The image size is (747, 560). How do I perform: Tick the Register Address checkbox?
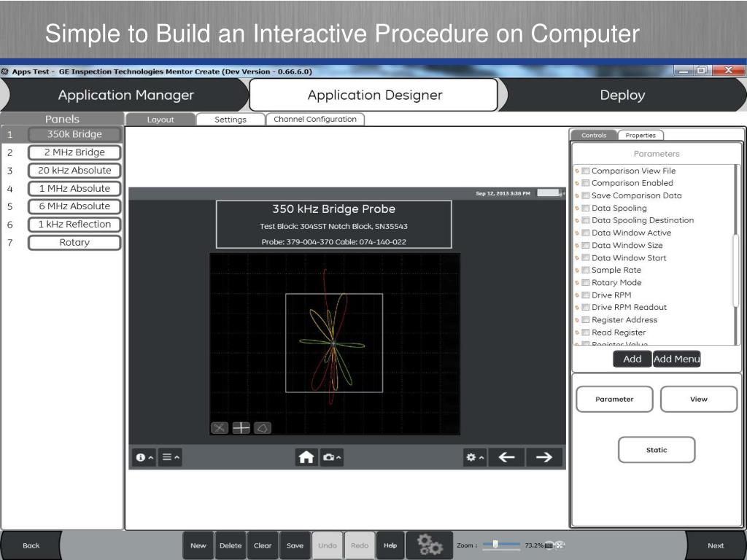pos(586,319)
